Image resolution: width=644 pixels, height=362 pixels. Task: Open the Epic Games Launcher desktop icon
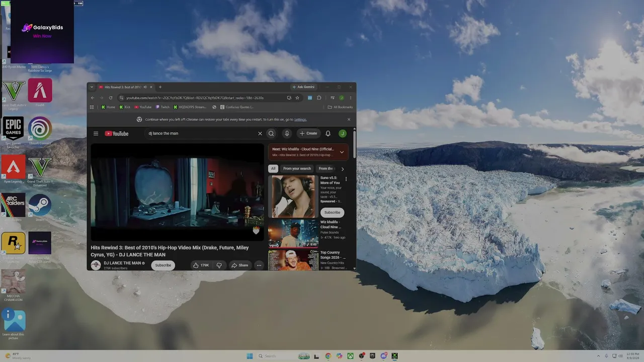tap(13, 132)
